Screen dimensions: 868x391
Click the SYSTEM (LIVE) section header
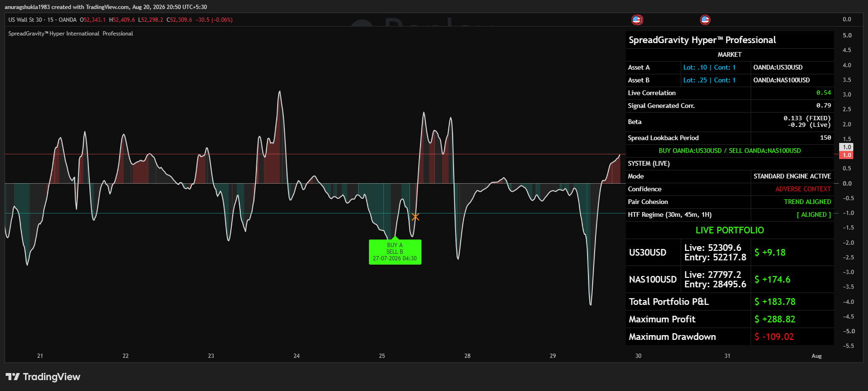pyautogui.click(x=649, y=163)
